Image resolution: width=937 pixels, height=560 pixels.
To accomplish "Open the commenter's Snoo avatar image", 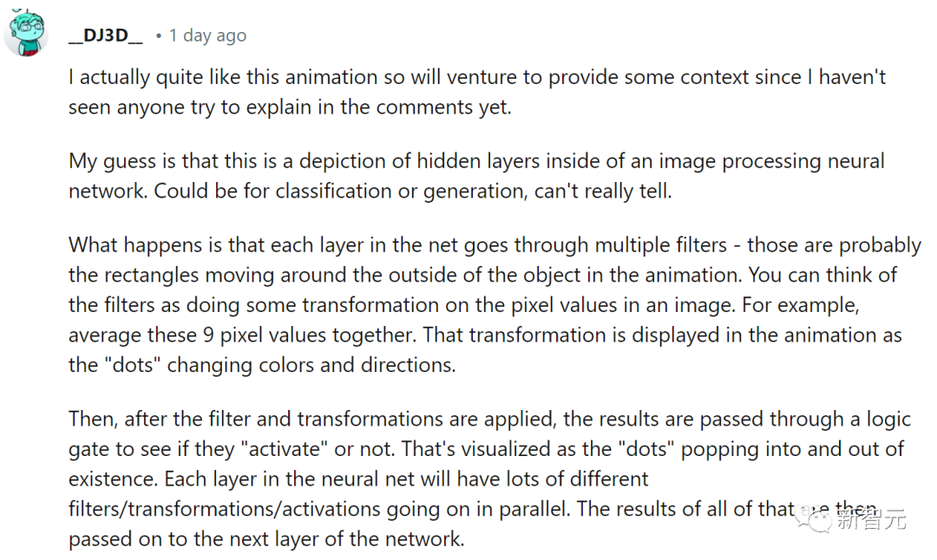I will click(x=26, y=34).
